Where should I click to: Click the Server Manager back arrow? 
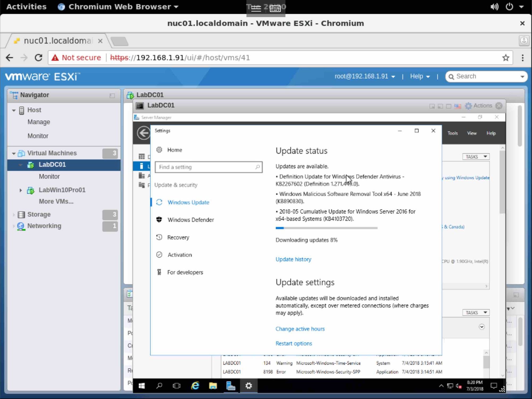[144, 133]
